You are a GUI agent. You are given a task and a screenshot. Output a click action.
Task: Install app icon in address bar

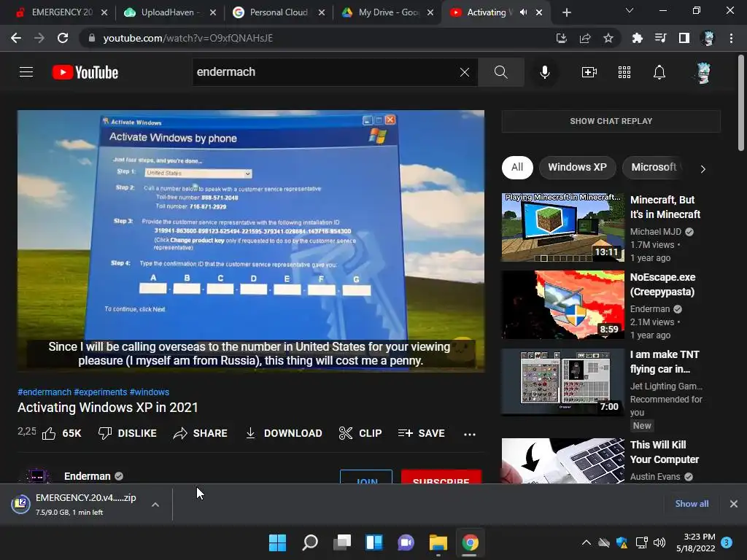tap(562, 38)
